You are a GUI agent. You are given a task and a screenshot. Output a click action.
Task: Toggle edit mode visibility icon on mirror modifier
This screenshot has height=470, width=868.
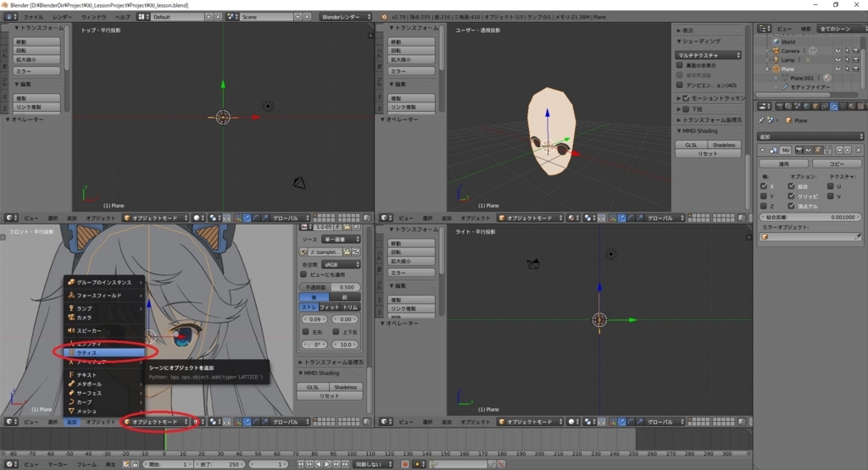pyautogui.click(x=818, y=150)
